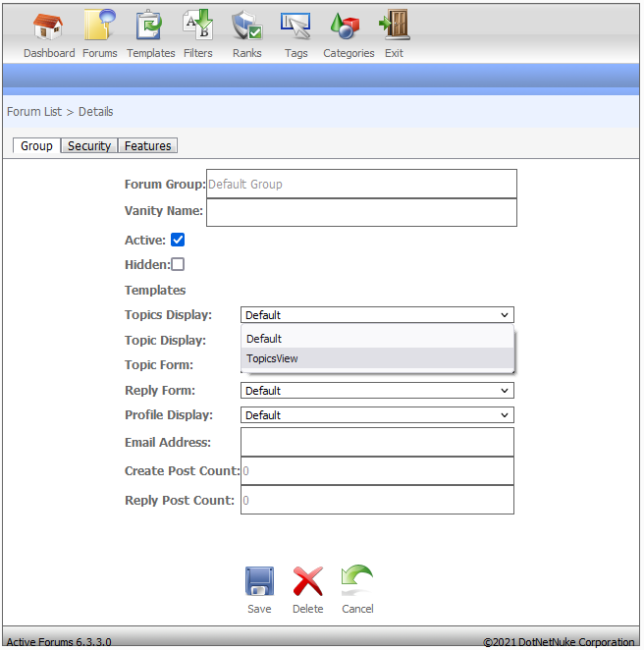The width and height of the screenshot is (644, 650).
Task: Focus the Reply Post Count field
Action: pyautogui.click(x=377, y=500)
